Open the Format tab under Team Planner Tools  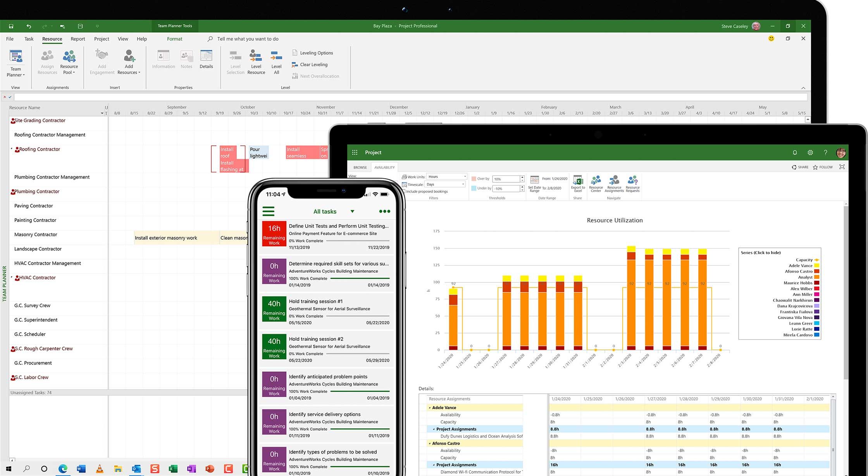pyautogui.click(x=174, y=39)
